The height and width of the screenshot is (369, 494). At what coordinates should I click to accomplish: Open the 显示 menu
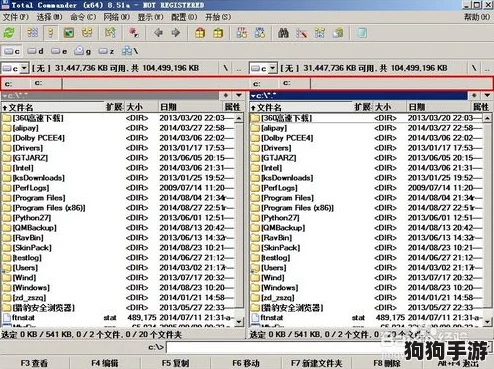click(x=150, y=17)
